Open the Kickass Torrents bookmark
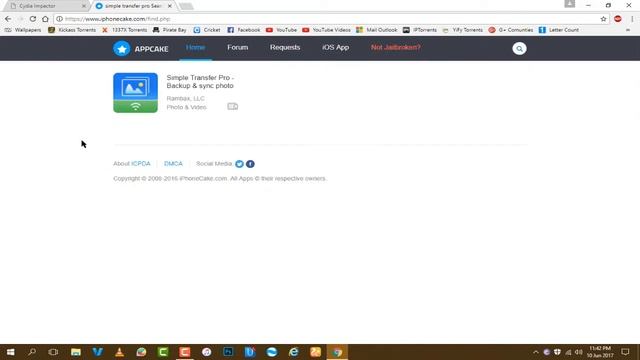This screenshot has width=640, height=360. (72, 30)
